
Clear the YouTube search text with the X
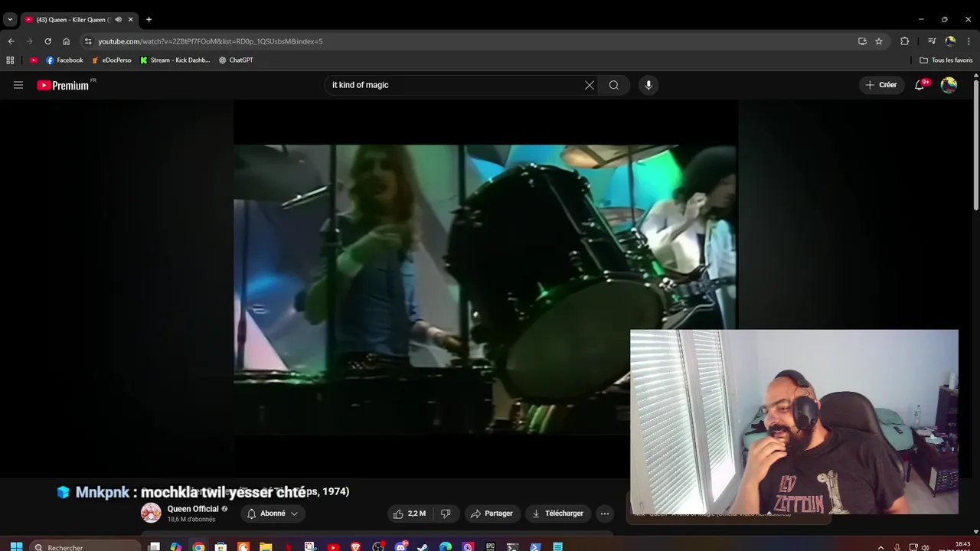[590, 85]
